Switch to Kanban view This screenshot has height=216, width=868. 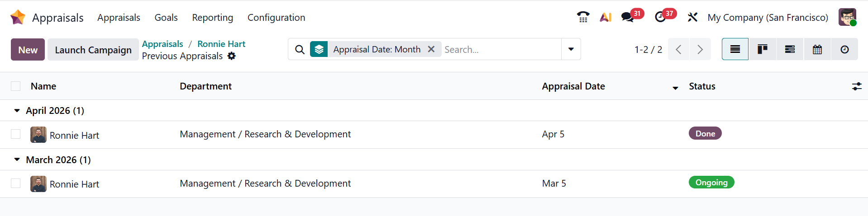point(763,49)
